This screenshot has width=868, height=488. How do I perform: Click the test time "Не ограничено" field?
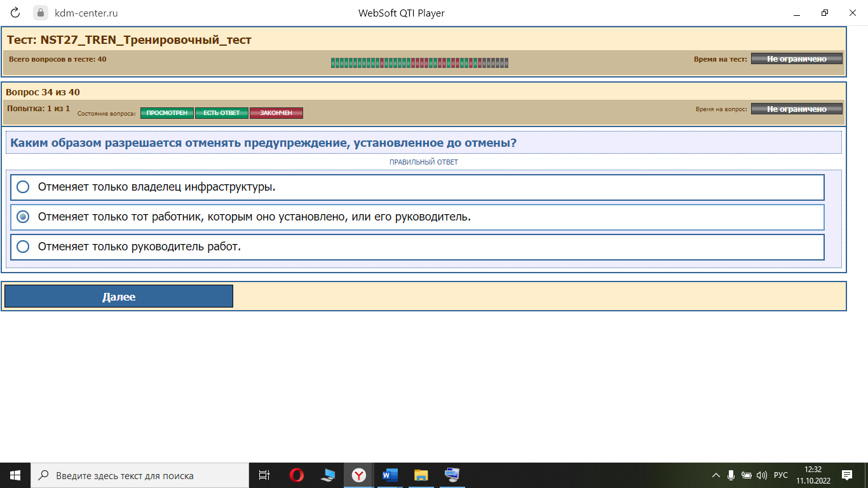(797, 58)
